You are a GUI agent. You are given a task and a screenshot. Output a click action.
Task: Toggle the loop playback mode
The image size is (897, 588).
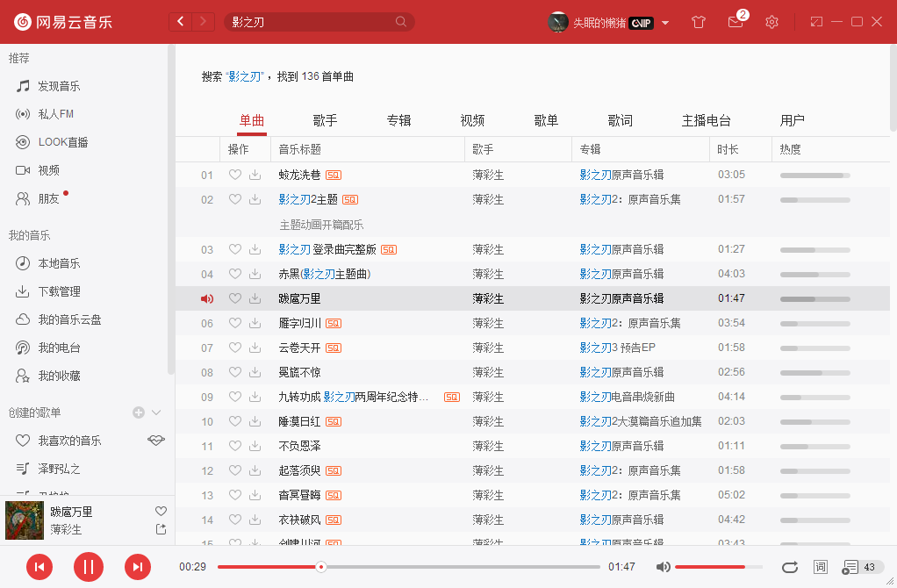tap(790, 567)
